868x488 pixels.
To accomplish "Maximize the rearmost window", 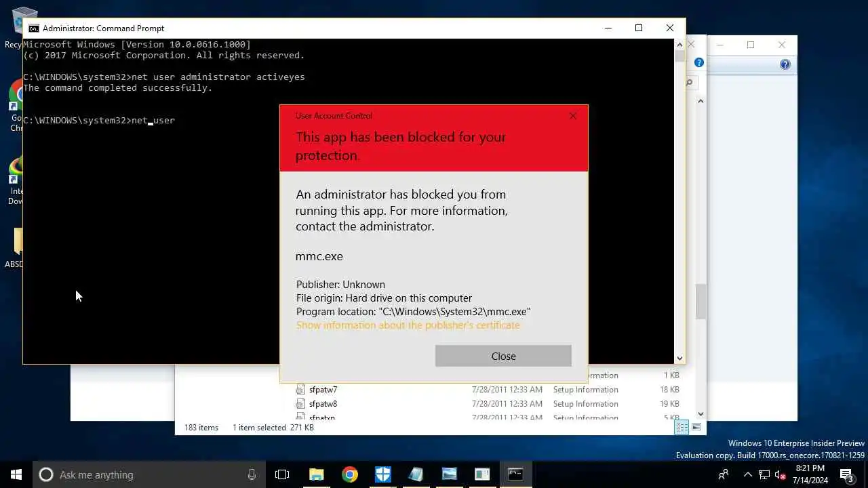I will click(x=751, y=45).
